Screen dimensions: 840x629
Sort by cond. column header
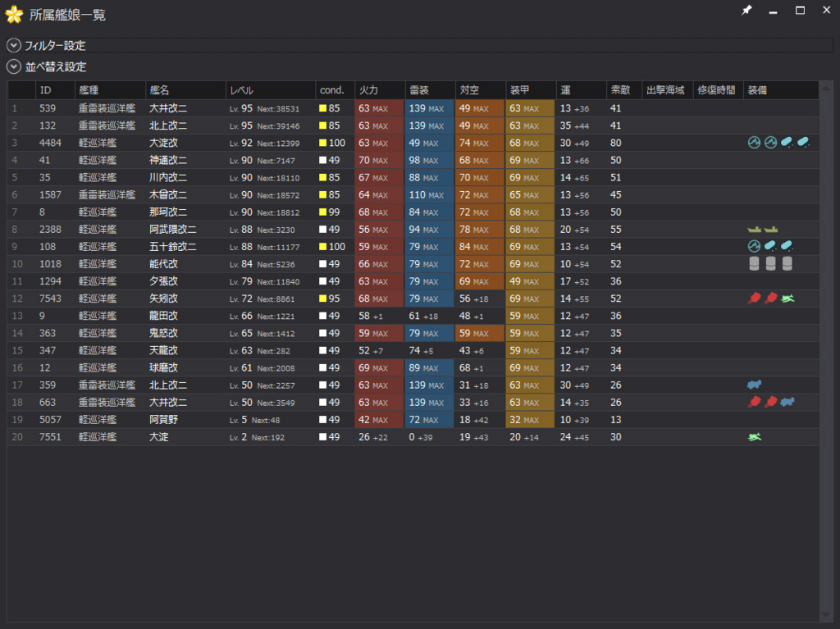click(335, 90)
